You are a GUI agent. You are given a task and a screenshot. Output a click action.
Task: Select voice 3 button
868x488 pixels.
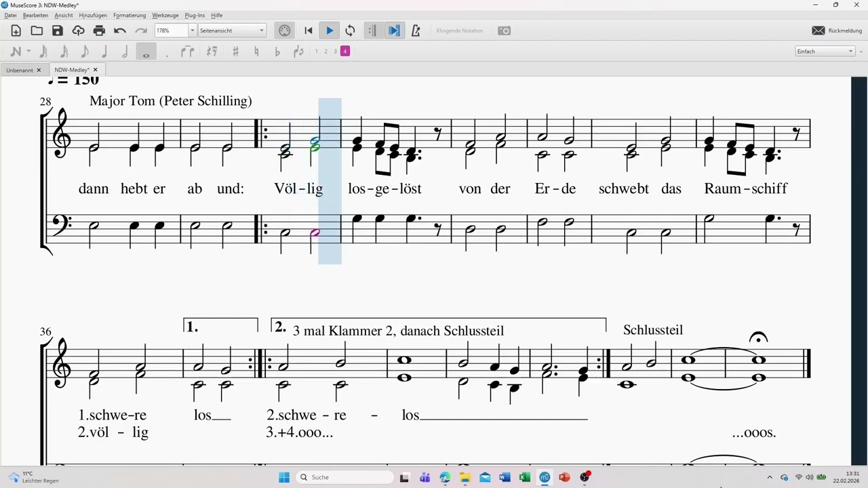click(335, 52)
